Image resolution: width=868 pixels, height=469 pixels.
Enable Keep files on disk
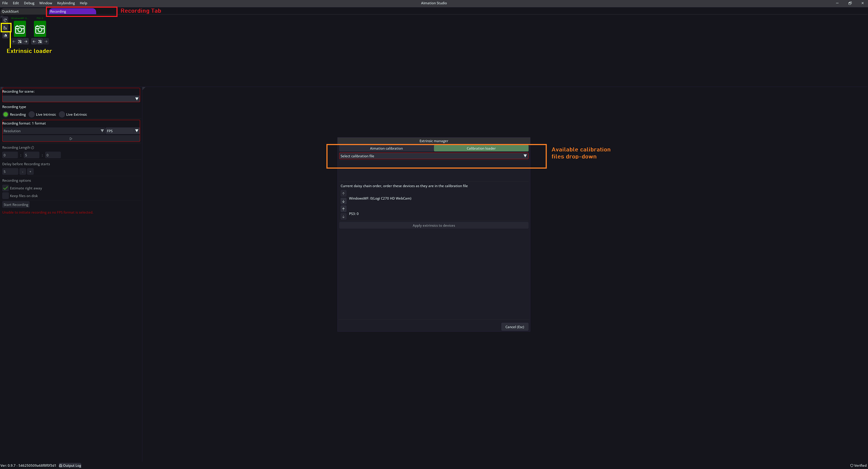6,196
